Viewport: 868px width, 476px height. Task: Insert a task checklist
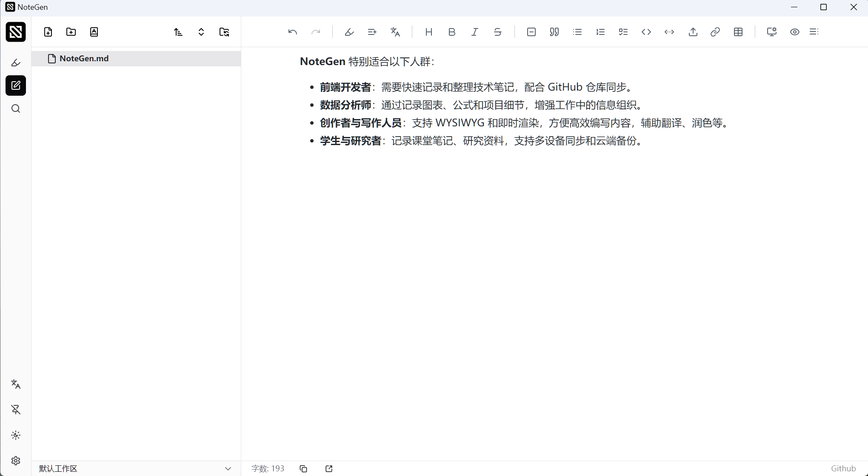point(623,32)
